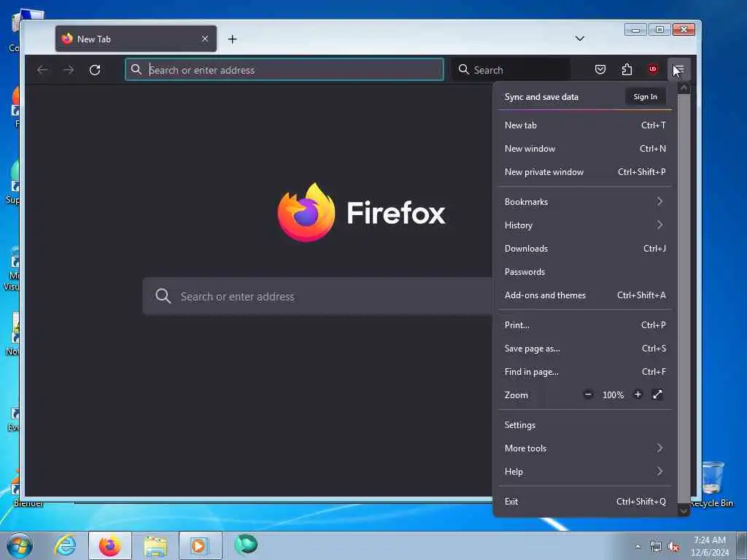Reload the current page

(95, 70)
